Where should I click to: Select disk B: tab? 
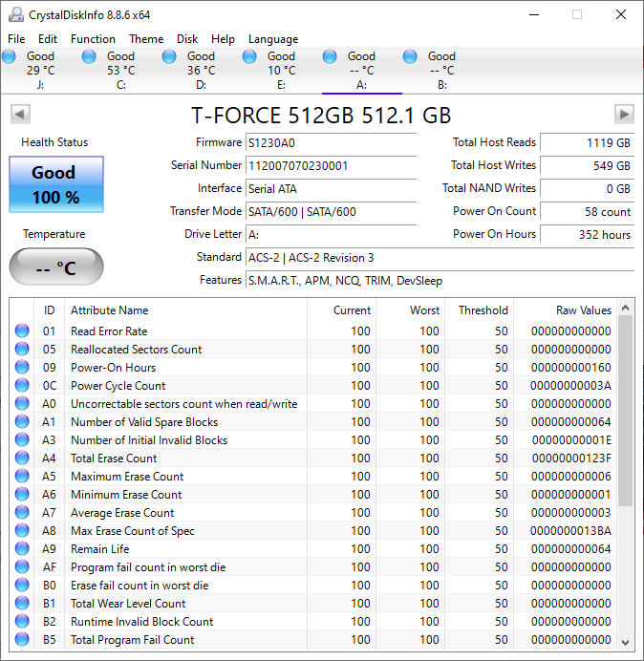tap(441, 70)
